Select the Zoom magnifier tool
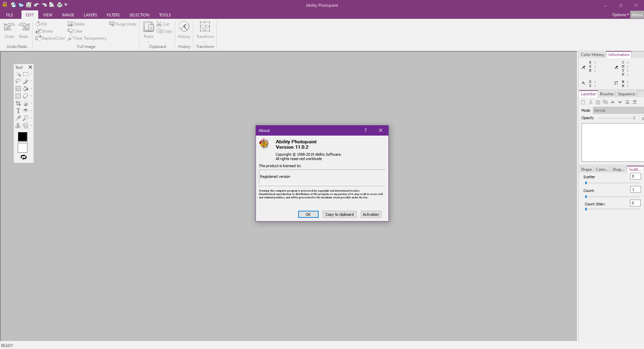The image size is (644, 349). [x=25, y=118]
